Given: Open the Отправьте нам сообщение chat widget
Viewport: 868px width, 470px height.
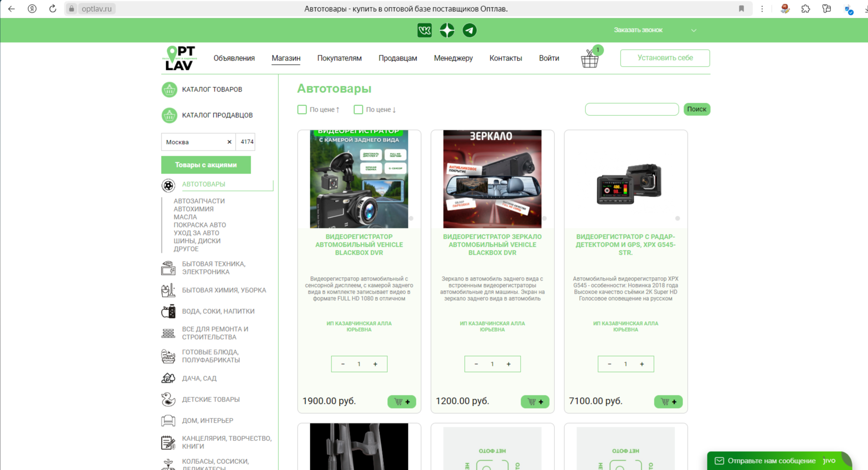Looking at the screenshot, I should click(x=779, y=461).
